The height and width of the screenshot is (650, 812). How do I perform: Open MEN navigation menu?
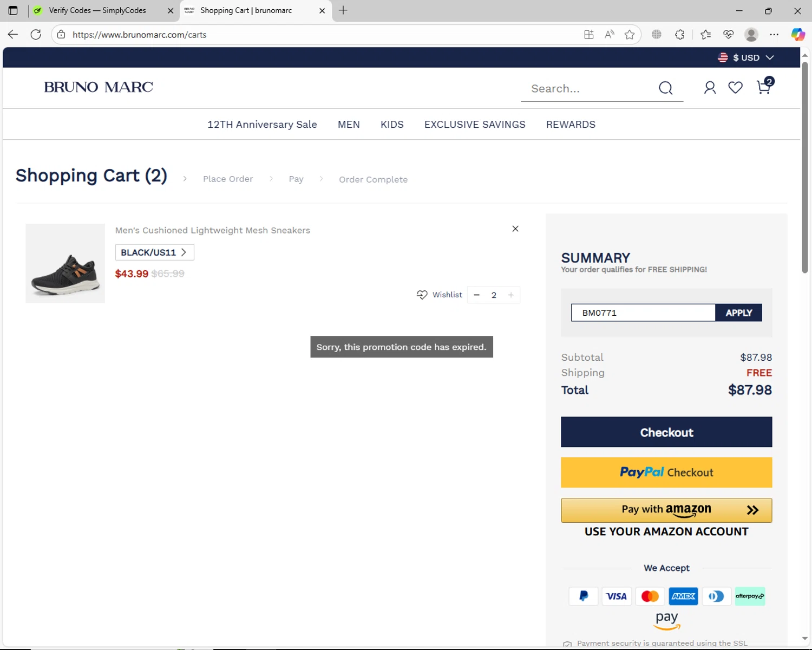[349, 125]
